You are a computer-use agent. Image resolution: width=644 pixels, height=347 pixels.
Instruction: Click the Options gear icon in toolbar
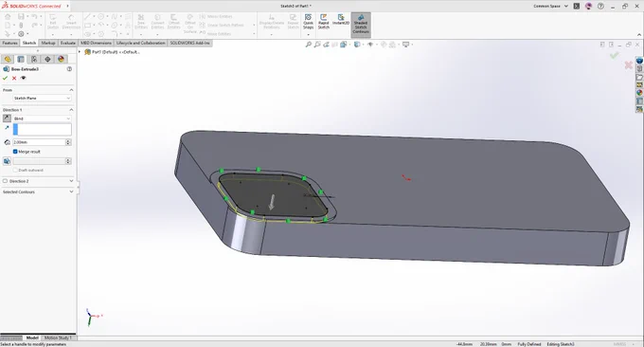[x=21, y=34]
